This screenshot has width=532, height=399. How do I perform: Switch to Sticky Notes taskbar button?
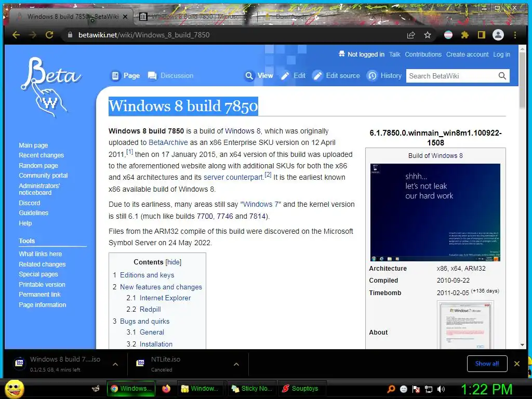tap(251, 389)
